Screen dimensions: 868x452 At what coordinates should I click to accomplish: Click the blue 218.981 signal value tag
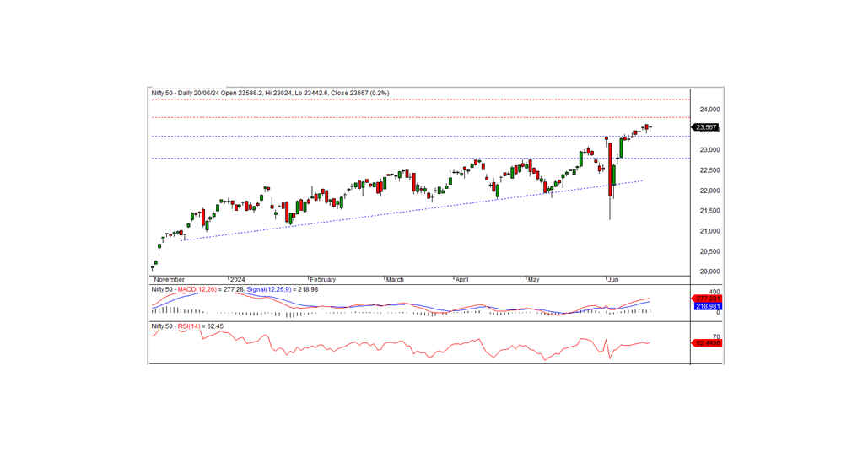(707, 306)
